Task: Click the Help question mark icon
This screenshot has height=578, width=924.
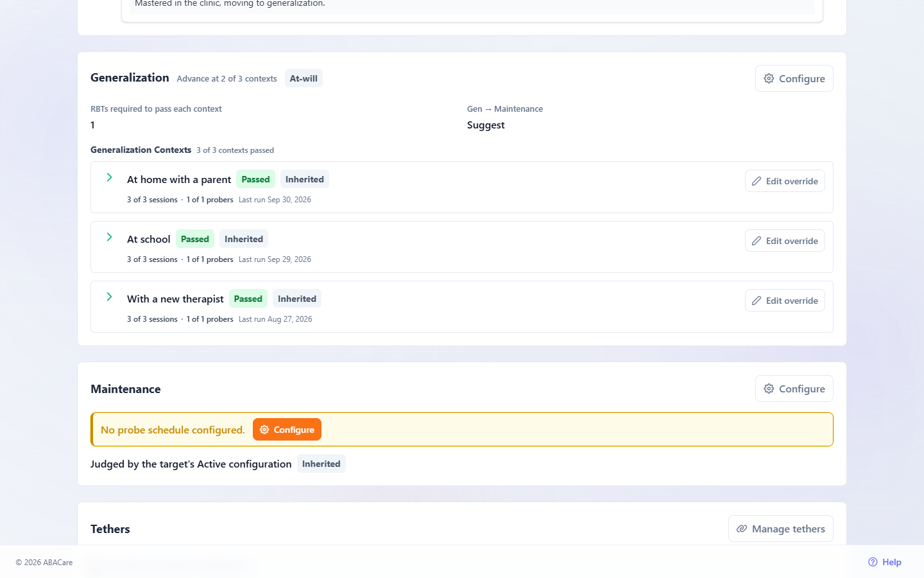Action: tap(873, 562)
